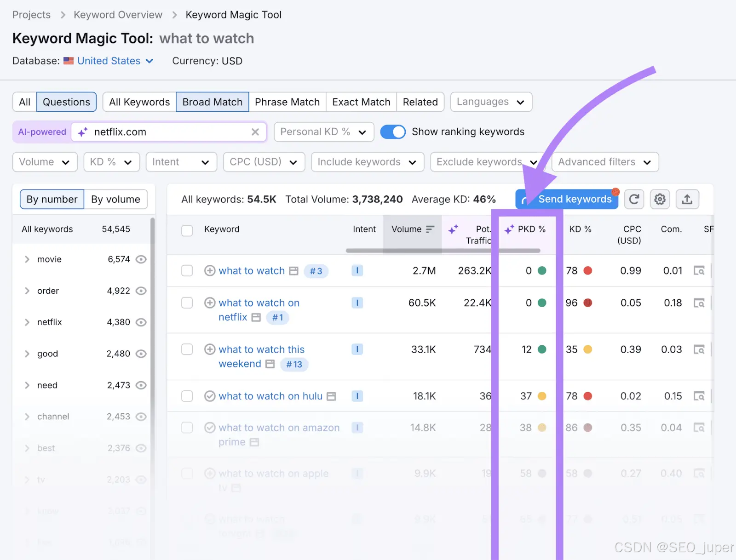Select the All Keywords tab
This screenshot has width=736, height=560.
139,102
